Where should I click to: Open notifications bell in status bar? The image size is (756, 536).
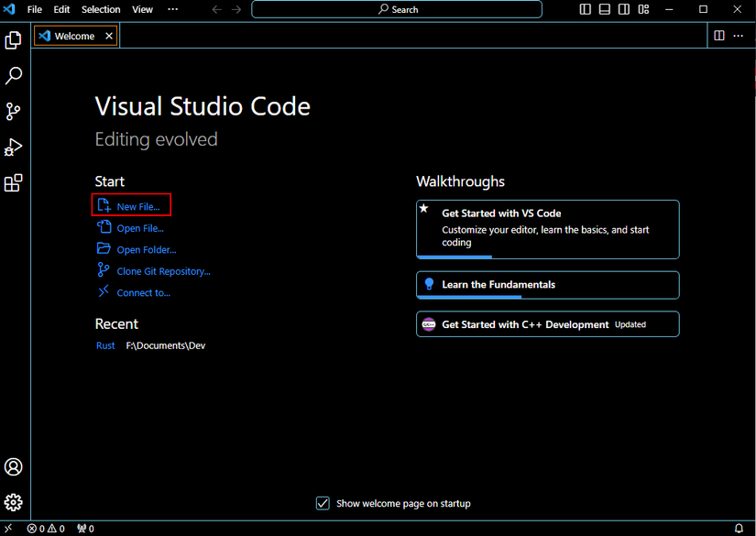click(x=739, y=529)
